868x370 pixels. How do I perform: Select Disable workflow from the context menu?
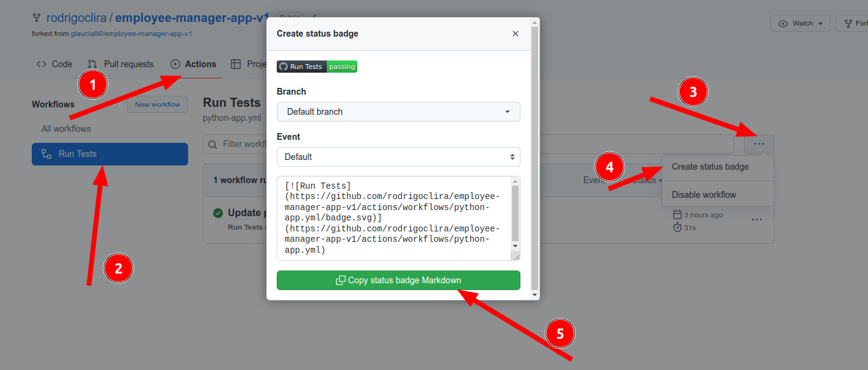pyautogui.click(x=705, y=194)
